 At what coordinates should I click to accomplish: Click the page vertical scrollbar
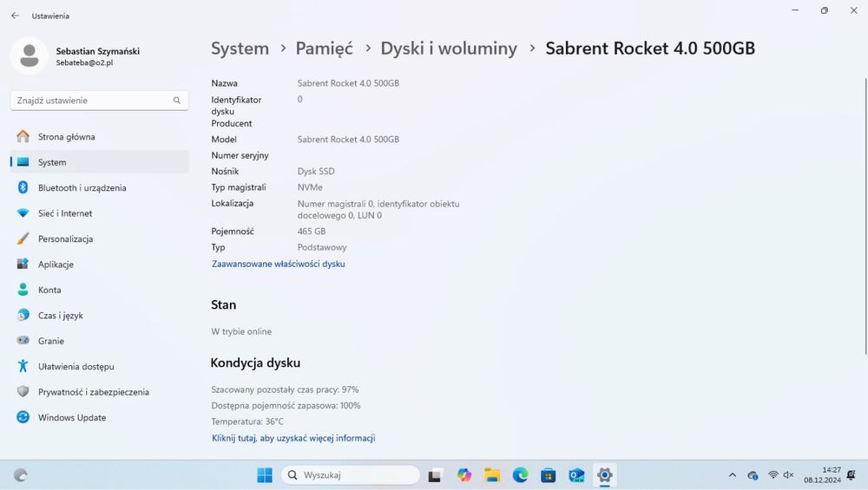[x=865, y=216]
